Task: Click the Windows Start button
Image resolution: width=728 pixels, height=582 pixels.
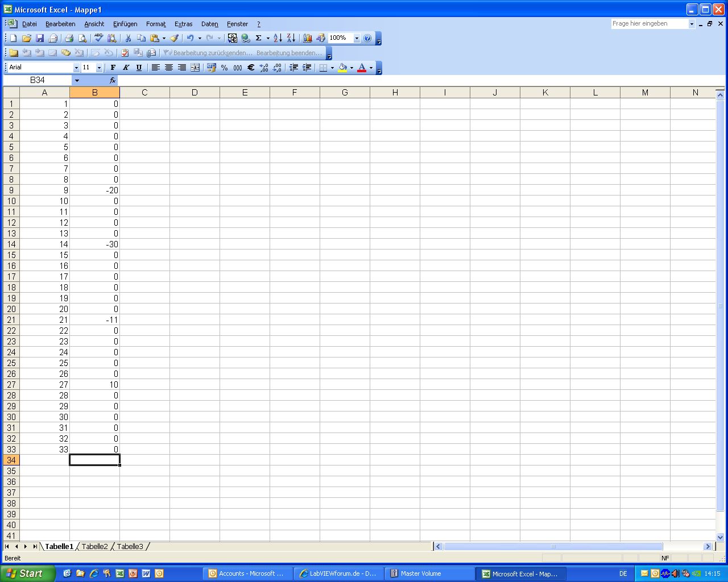Action: pos(27,573)
